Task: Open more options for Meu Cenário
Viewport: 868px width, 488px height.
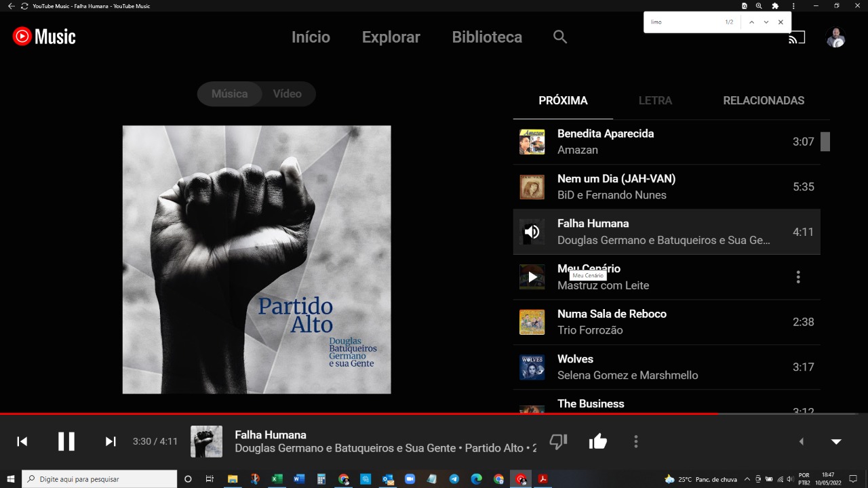Action: [x=798, y=277]
